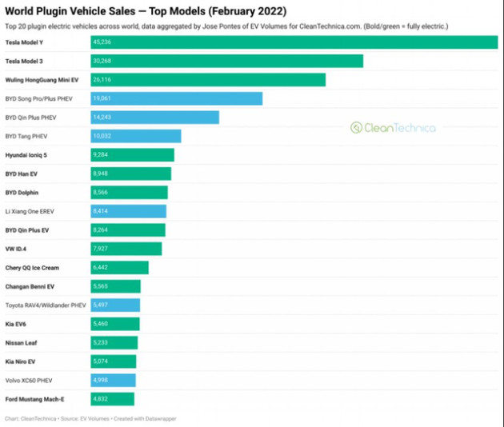Select the Wuling HongGuang Mini EV bar
The height and width of the screenshot is (427, 504).
[208, 80]
